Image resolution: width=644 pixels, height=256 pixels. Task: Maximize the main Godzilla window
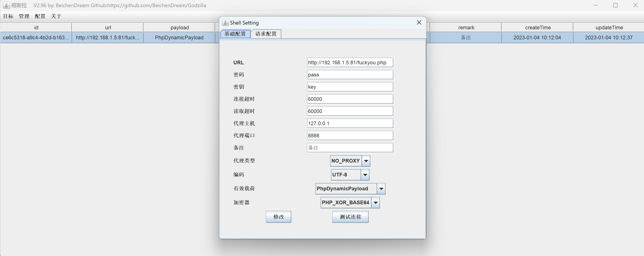[x=615, y=5]
